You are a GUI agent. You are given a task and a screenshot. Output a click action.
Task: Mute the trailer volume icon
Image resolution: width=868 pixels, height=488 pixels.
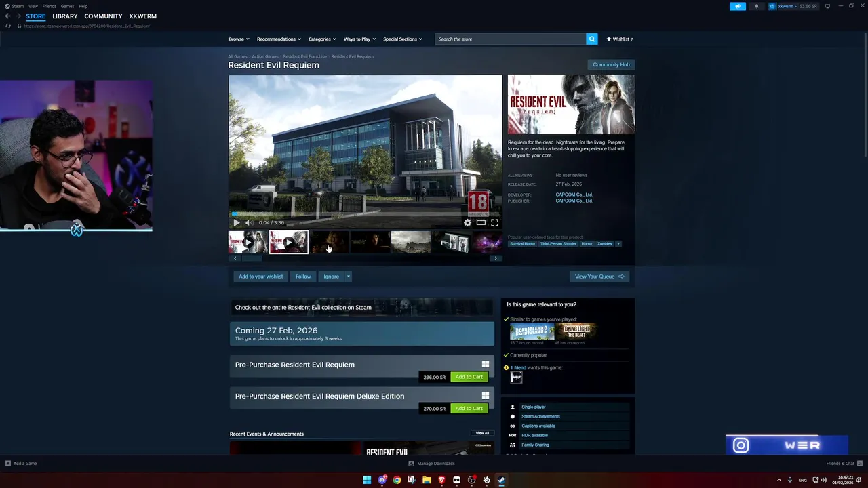249,222
